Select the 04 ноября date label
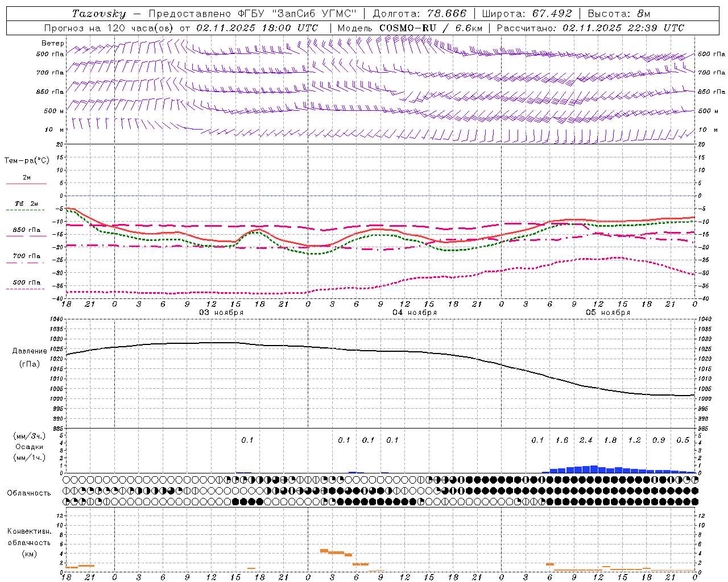Screen dimensions: 728x582 pyautogui.click(x=415, y=313)
